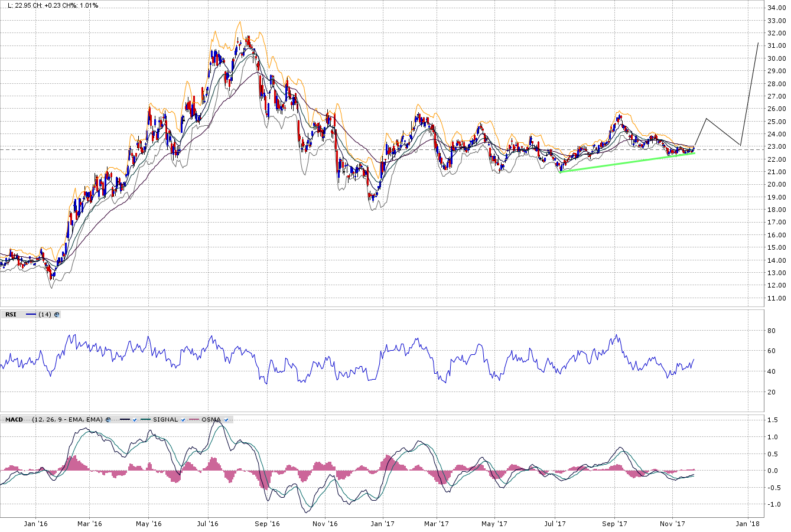This screenshot has height=532, width=791.
Task: Click the Sep '17 date label
Action: point(615,524)
